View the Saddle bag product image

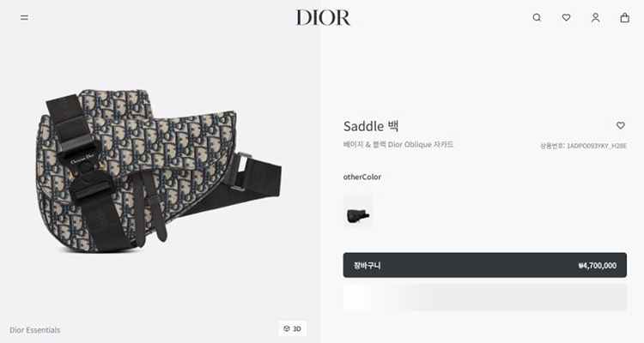pos(158,171)
